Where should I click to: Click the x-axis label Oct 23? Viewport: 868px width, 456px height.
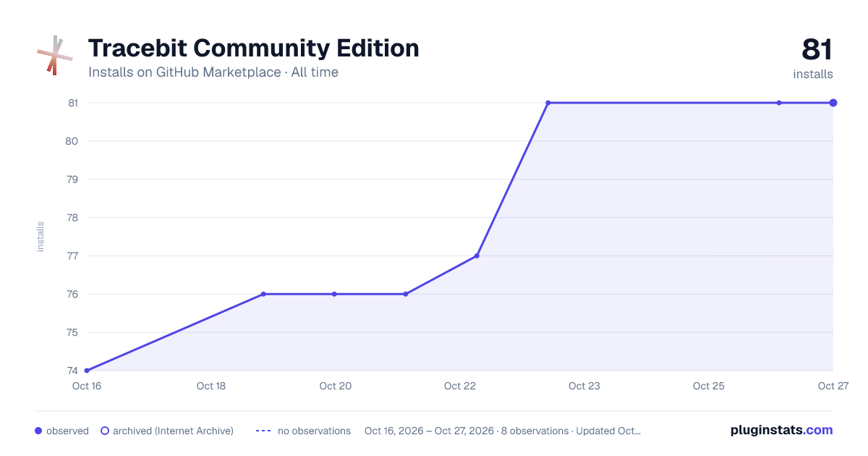[584, 386]
